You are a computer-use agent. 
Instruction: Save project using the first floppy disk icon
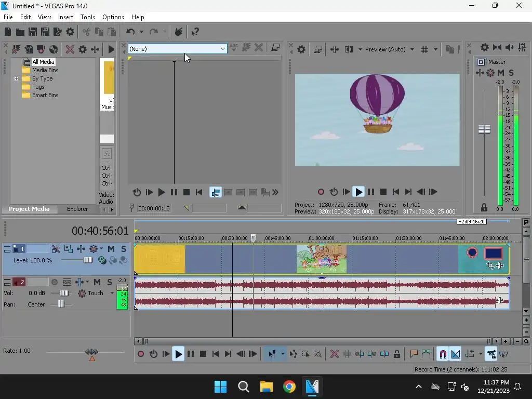pos(33,32)
